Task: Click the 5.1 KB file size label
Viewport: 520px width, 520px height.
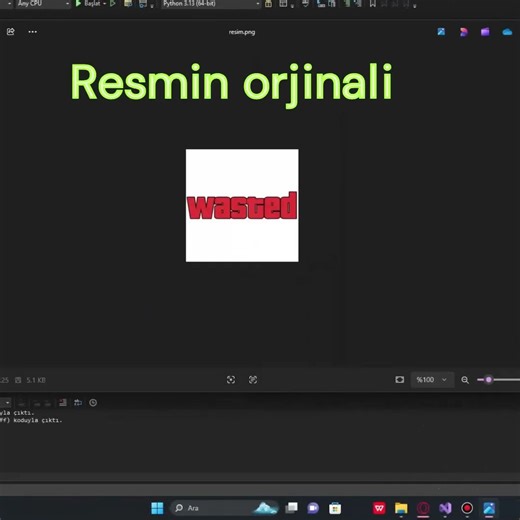Action: (36, 380)
